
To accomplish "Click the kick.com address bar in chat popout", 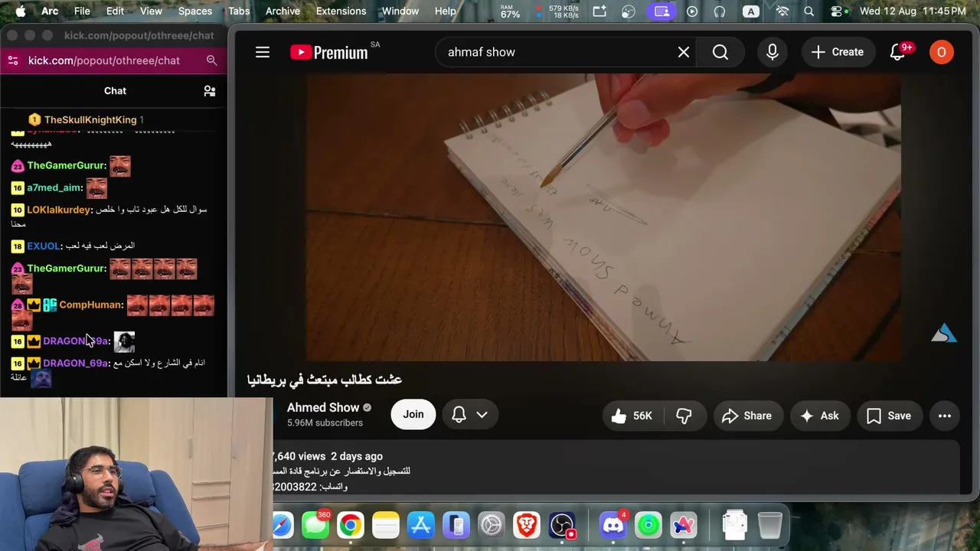I will coord(104,60).
